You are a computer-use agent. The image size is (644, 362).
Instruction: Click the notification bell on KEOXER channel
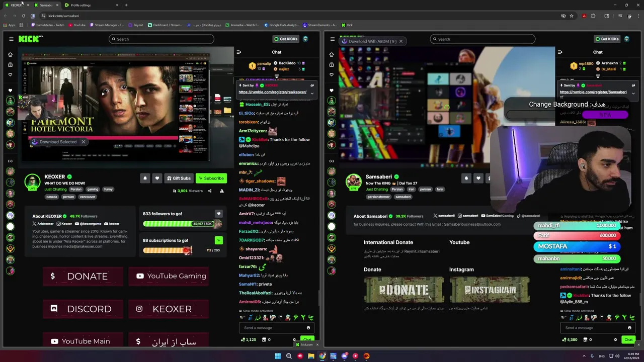tap(145, 178)
